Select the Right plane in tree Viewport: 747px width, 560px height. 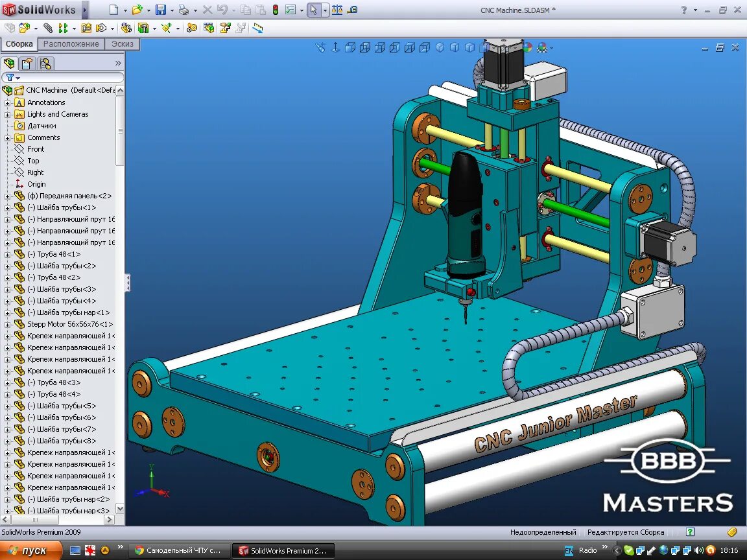pyautogui.click(x=35, y=172)
